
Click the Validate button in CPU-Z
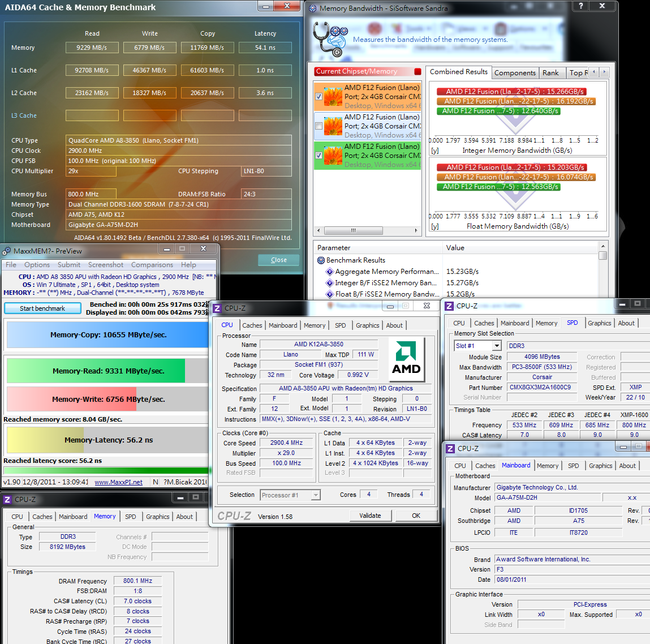(x=370, y=516)
